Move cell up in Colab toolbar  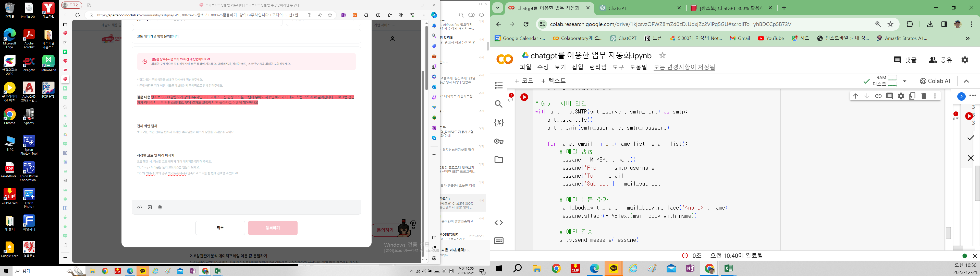coord(855,96)
